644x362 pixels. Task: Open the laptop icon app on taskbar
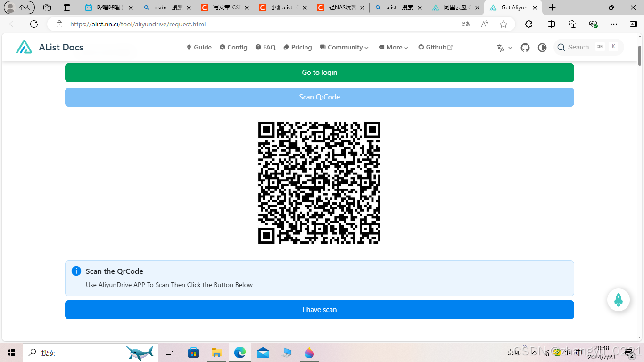pos(286,353)
